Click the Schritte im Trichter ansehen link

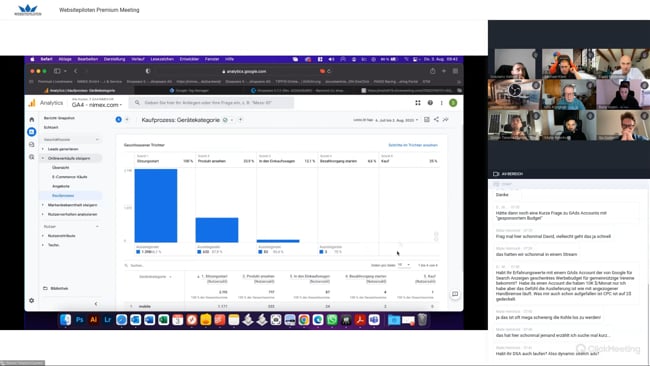[412, 145]
